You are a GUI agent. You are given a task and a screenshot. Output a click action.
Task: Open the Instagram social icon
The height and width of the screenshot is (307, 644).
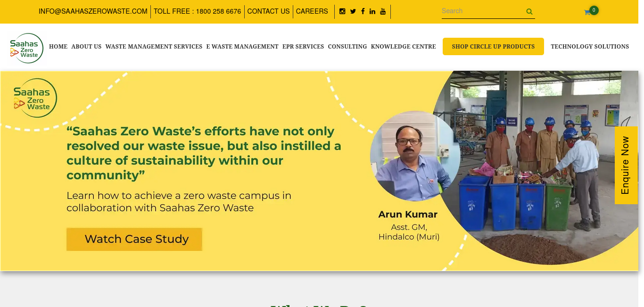click(343, 11)
